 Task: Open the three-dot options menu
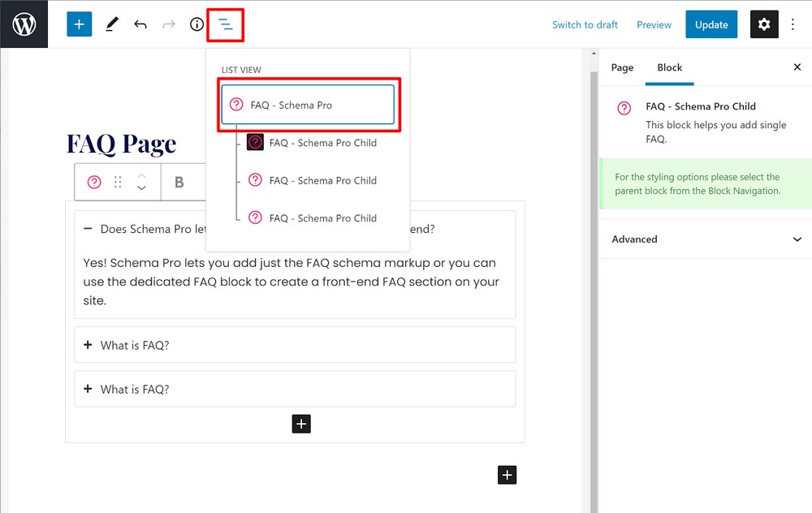click(793, 24)
